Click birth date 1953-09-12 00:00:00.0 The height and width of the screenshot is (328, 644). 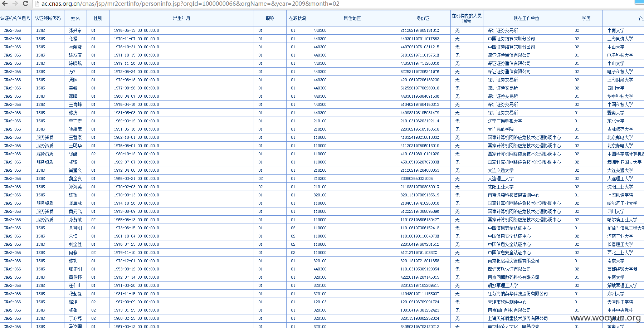(137, 269)
